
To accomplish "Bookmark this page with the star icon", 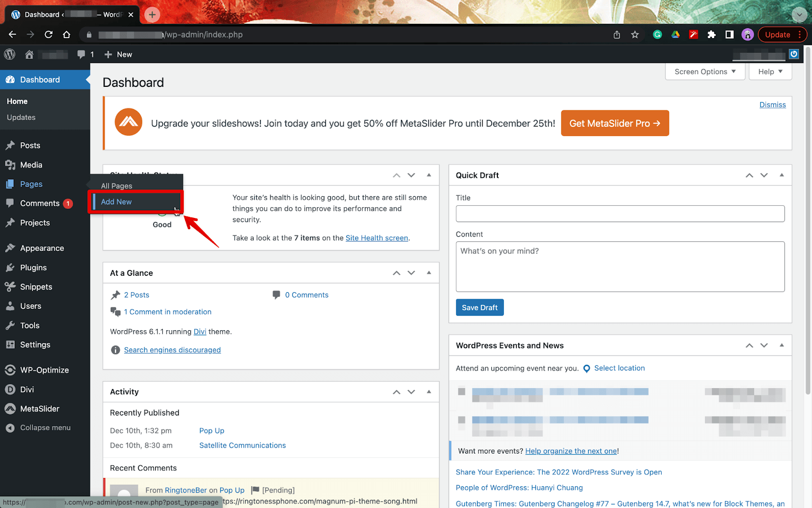I will click(x=635, y=35).
